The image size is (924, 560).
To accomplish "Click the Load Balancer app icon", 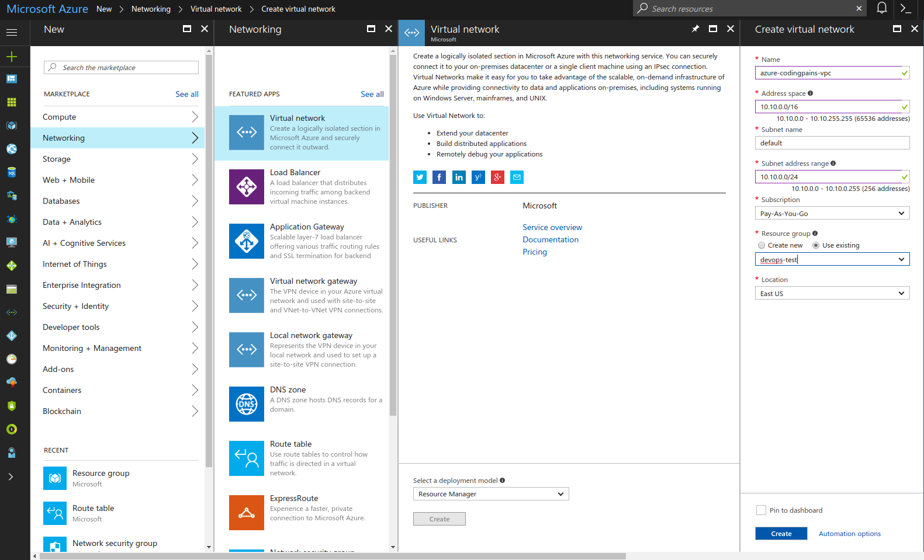I will (x=247, y=187).
